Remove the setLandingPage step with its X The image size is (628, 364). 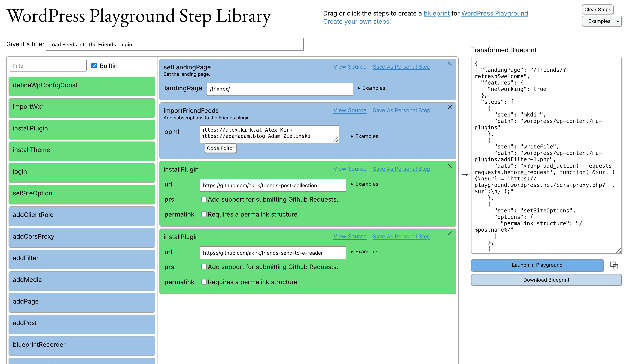[450, 64]
